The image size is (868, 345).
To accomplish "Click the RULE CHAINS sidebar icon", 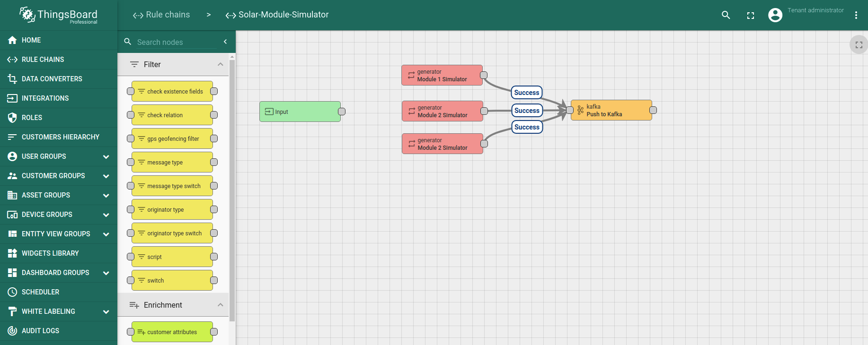I will 12,60.
